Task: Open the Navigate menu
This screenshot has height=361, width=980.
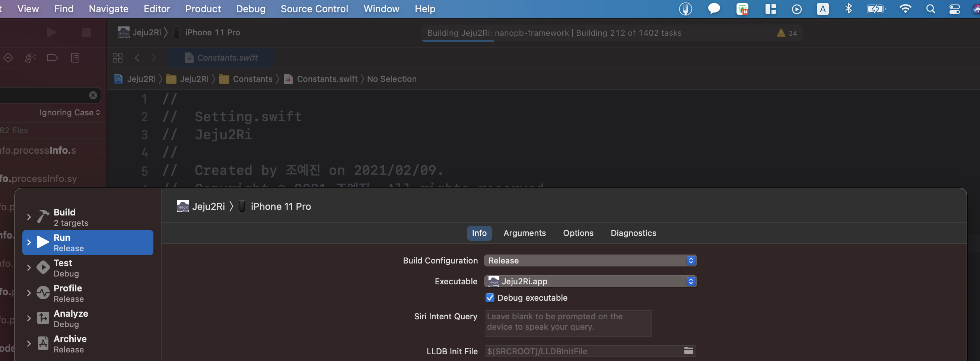Action: pos(108,9)
